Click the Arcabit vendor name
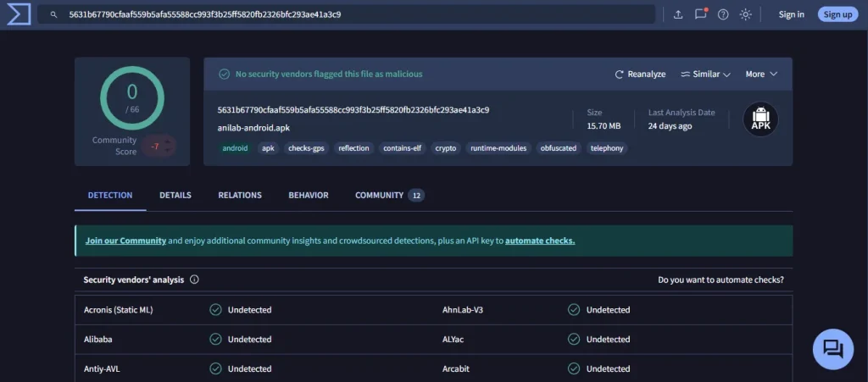The width and height of the screenshot is (868, 382). click(x=457, y=368)
